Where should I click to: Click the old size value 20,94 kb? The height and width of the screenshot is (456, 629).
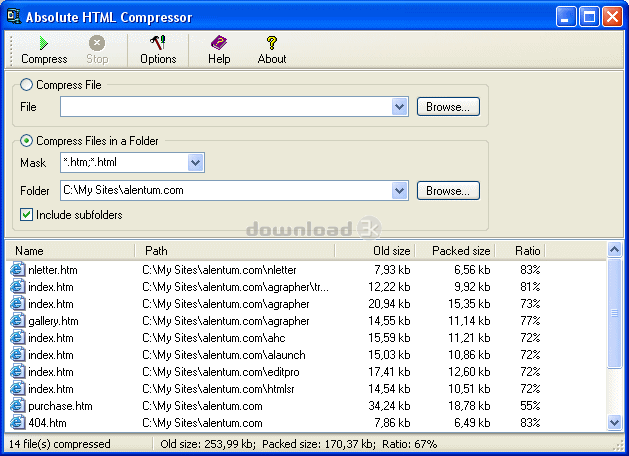click(389, 304)
